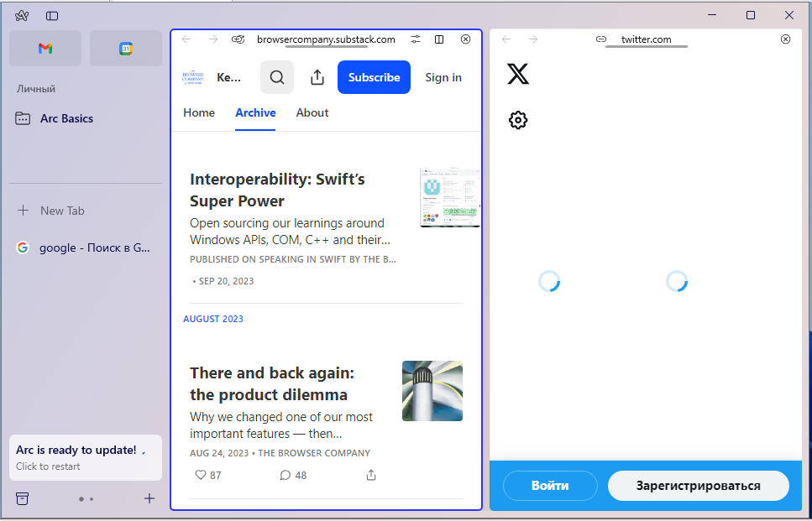812x521 pixels.
Task: Click THE BROWSER COMPANY author text
Action: click(314, 453)
